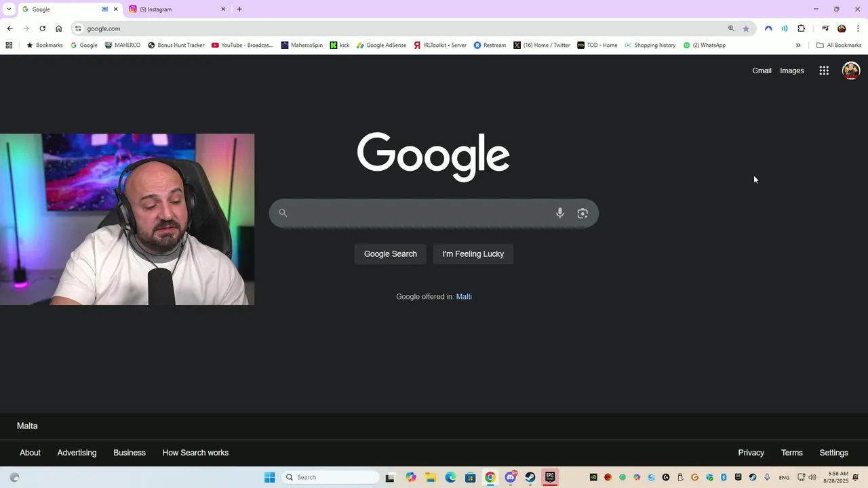
Task: Open the YouTube Broadcast bookmark
Action: pos(242,45)
